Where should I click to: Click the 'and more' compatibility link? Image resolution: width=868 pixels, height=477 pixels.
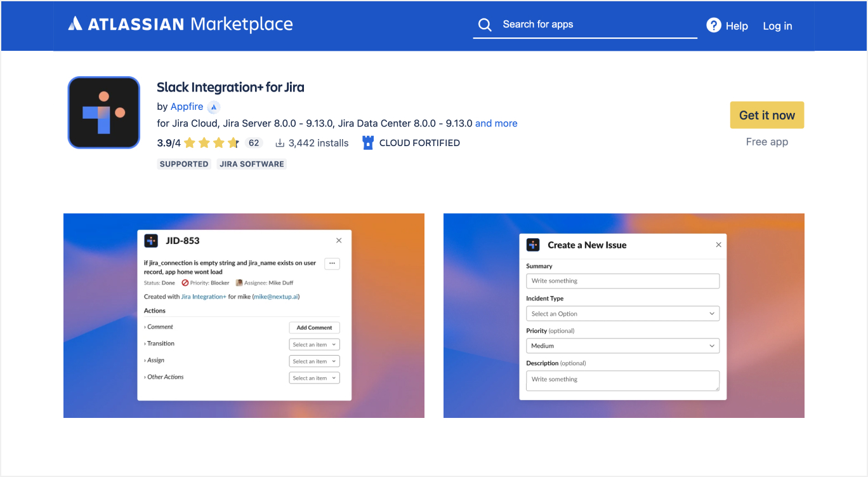[496, 123]
